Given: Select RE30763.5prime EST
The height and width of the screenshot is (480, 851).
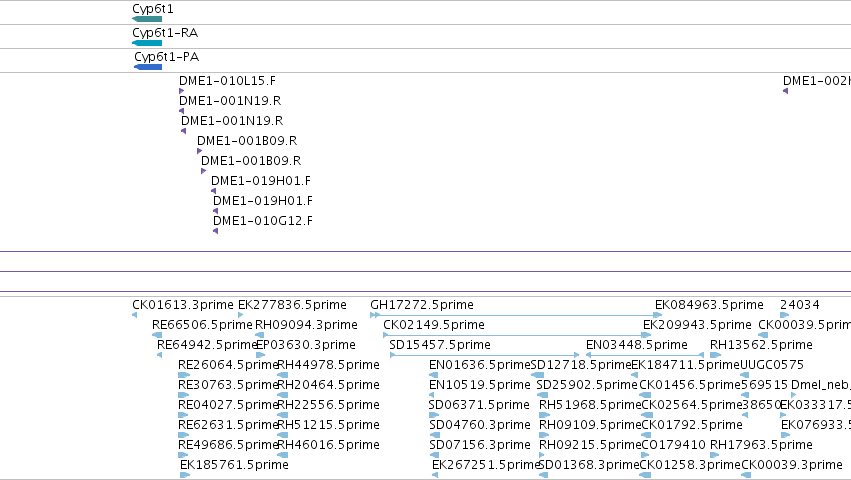Looking at the screenshot, I should pos(228,385).
